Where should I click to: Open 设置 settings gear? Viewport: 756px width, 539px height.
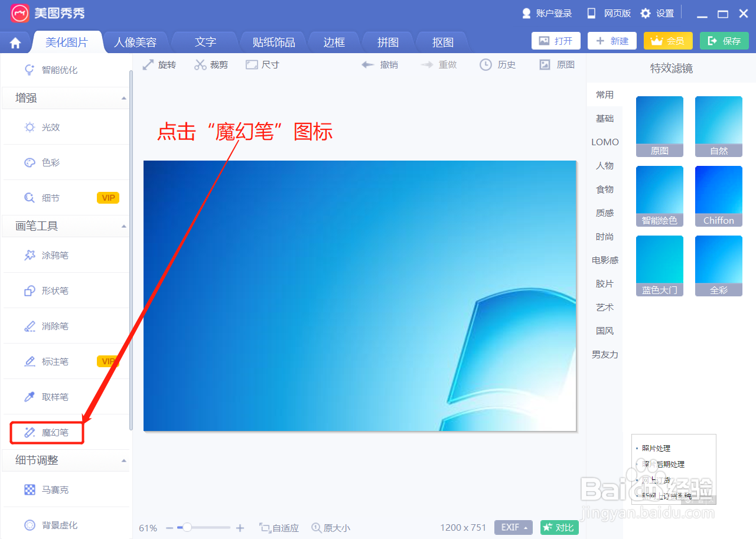[x=657, y=13]
